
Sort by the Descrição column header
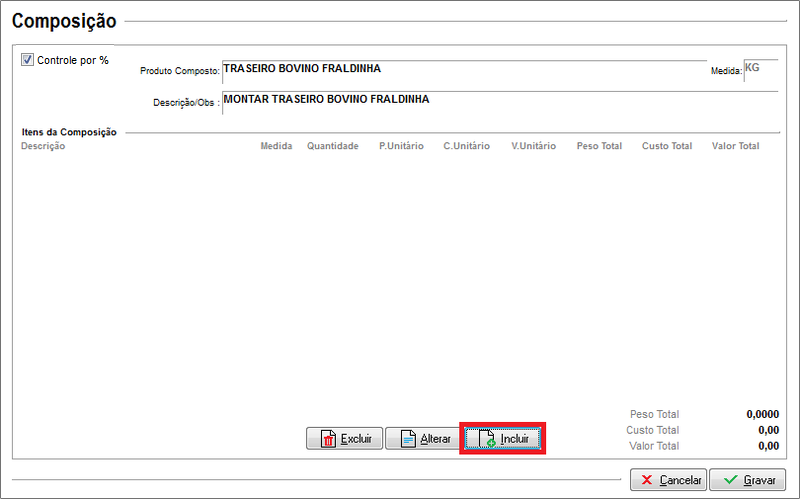(x=43, y=146)
